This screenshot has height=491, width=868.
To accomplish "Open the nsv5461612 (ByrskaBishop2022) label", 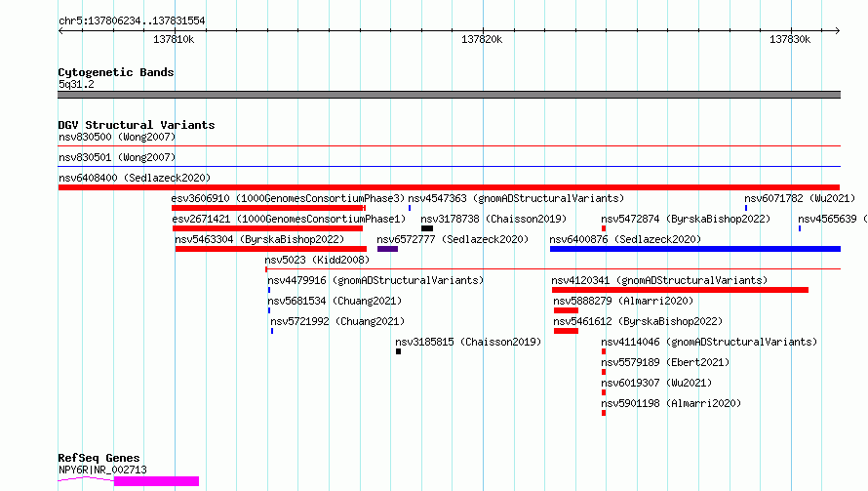I will (x=638, y=321).
